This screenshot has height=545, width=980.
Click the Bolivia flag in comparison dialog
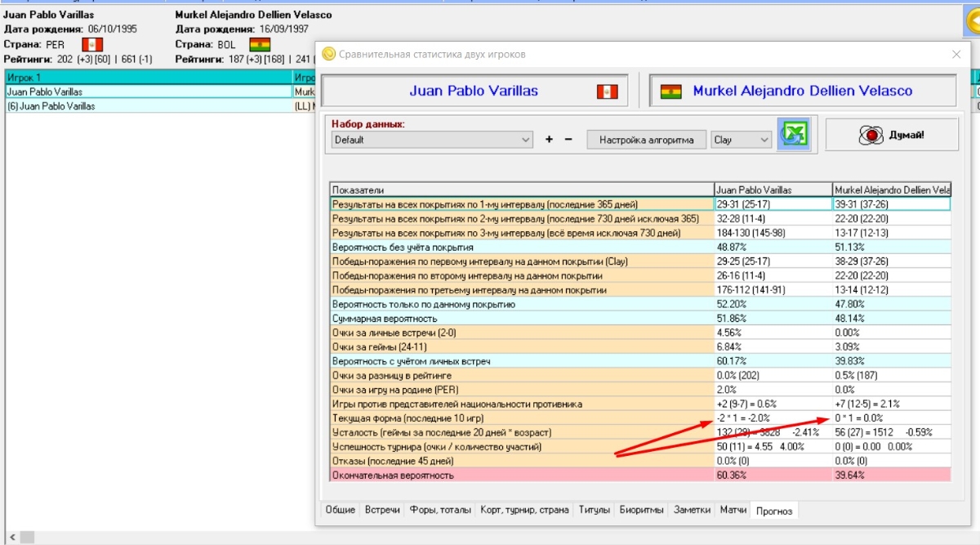[670, 92]
